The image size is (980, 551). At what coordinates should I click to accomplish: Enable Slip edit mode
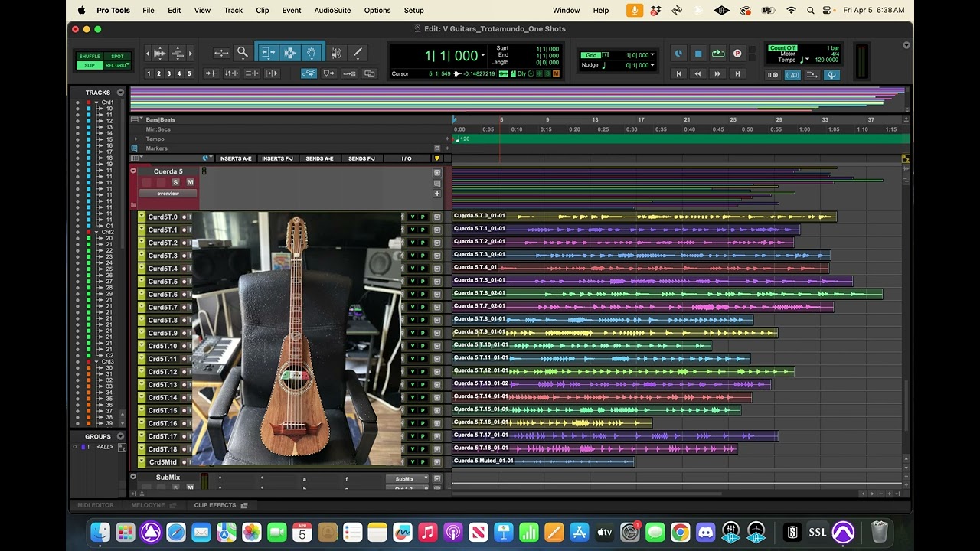[x=90, y=65]
